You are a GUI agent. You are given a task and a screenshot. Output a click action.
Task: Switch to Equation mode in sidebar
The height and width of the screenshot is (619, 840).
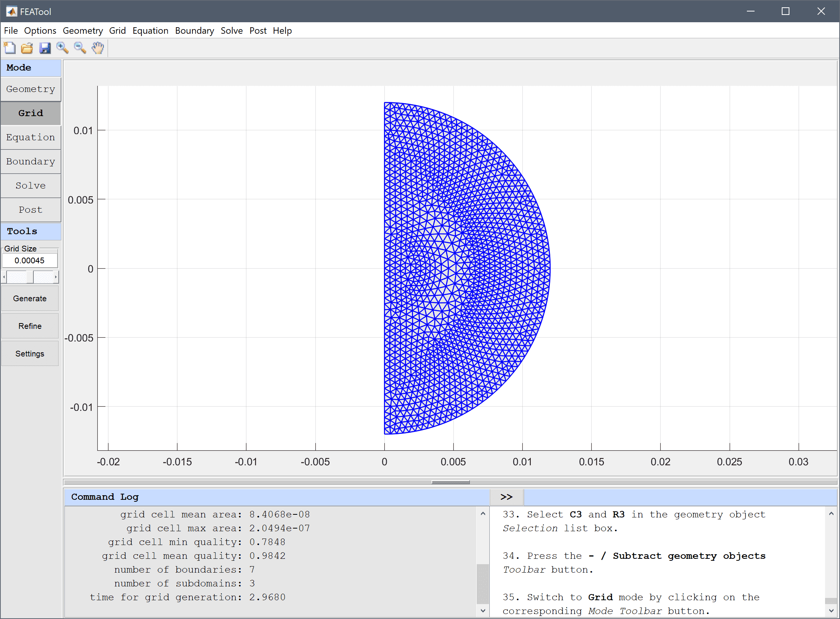pos(31,137)
